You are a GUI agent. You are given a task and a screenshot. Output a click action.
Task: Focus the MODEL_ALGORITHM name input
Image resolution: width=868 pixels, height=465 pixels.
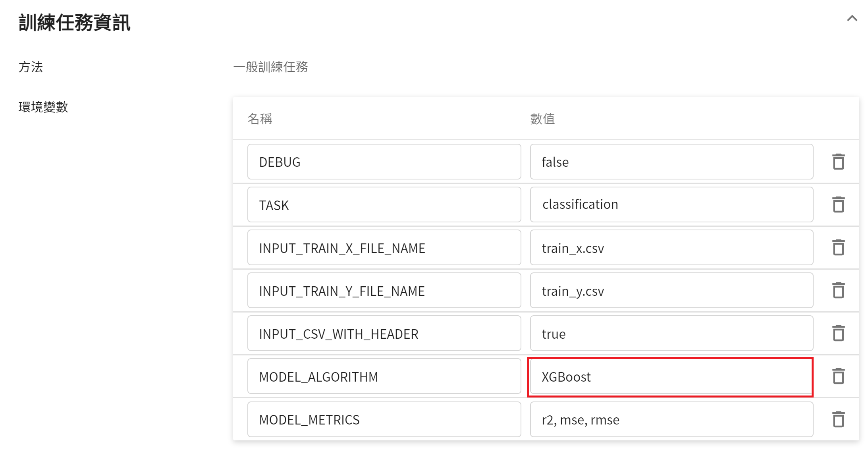point(384,376)
